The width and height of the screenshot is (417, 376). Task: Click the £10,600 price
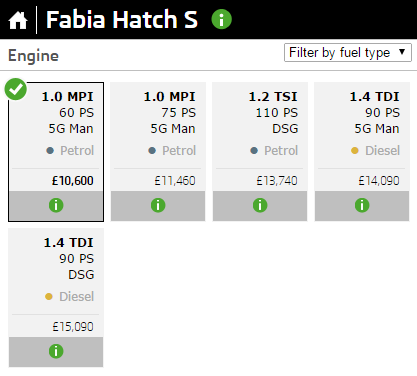72,181
